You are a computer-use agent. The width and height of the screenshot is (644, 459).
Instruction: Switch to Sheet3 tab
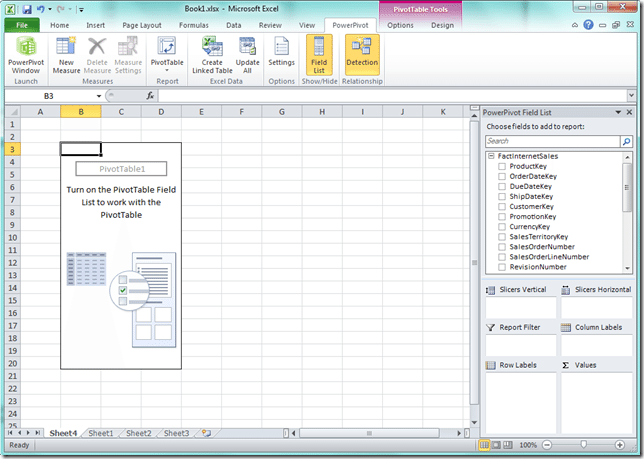point(176,433)
